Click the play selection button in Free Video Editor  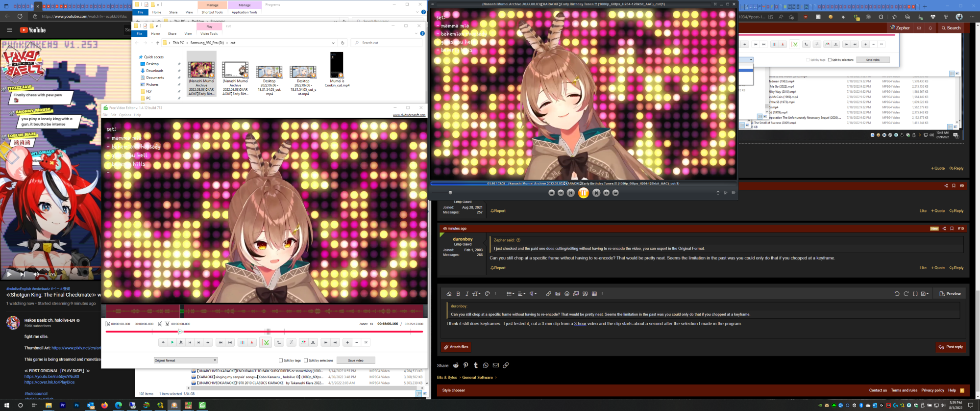click(x=181, y=342)
